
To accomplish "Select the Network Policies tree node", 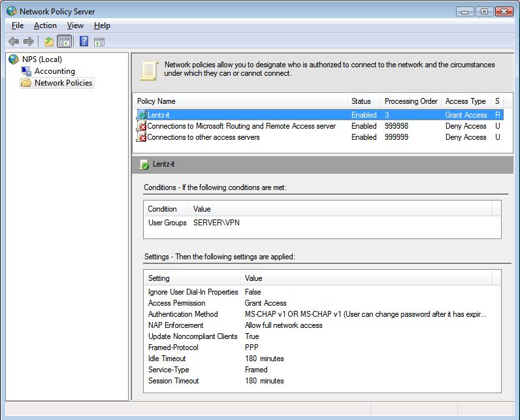I will (63, 83).
